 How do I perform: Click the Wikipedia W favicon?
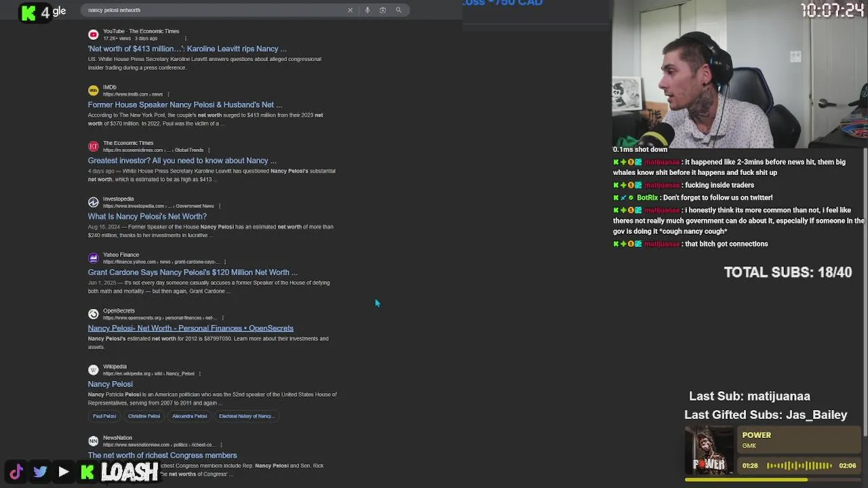[94, 370]
